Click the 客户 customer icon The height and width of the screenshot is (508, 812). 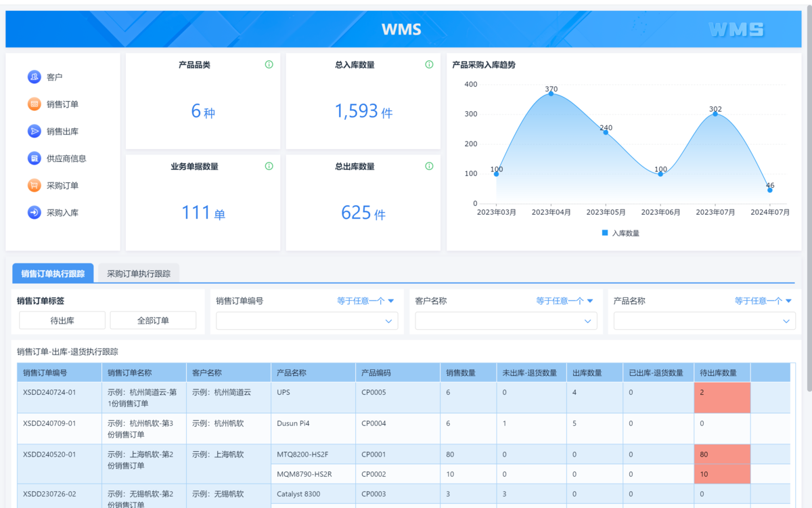pos(35,77)
